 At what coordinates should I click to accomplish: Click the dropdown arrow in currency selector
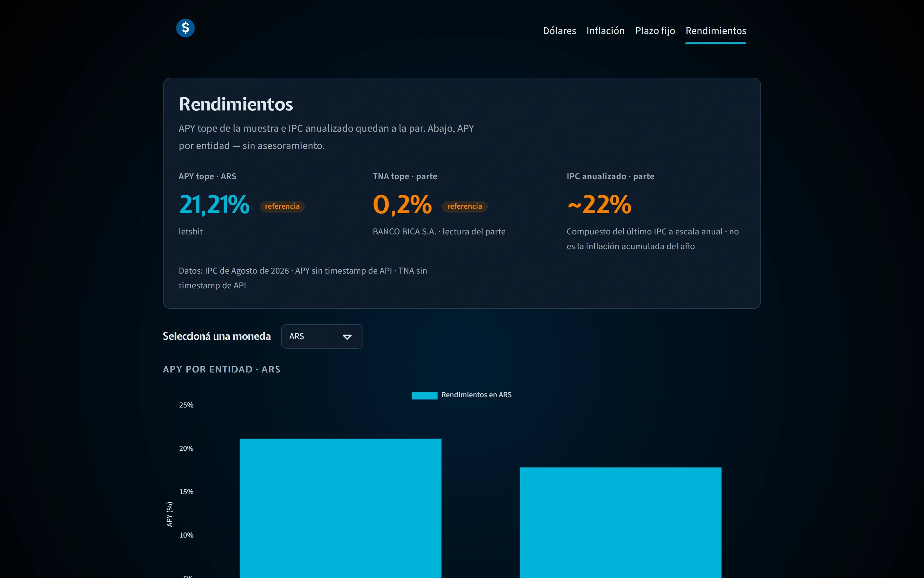point(347,337)
